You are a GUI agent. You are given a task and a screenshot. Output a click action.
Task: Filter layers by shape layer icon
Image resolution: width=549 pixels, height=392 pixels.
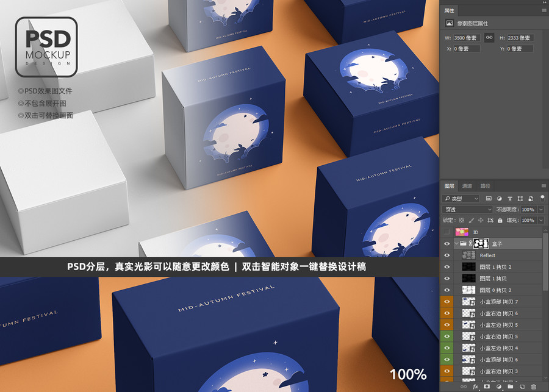520,199
